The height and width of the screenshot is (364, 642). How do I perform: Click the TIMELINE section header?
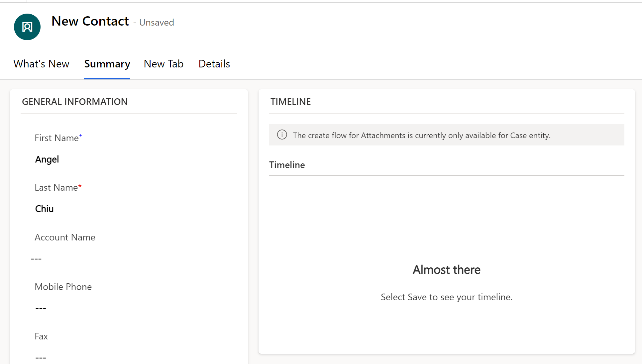coord(291,102)
